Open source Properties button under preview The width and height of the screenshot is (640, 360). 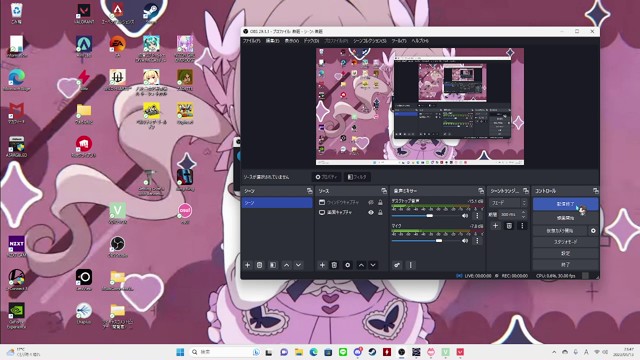point(326,177)
